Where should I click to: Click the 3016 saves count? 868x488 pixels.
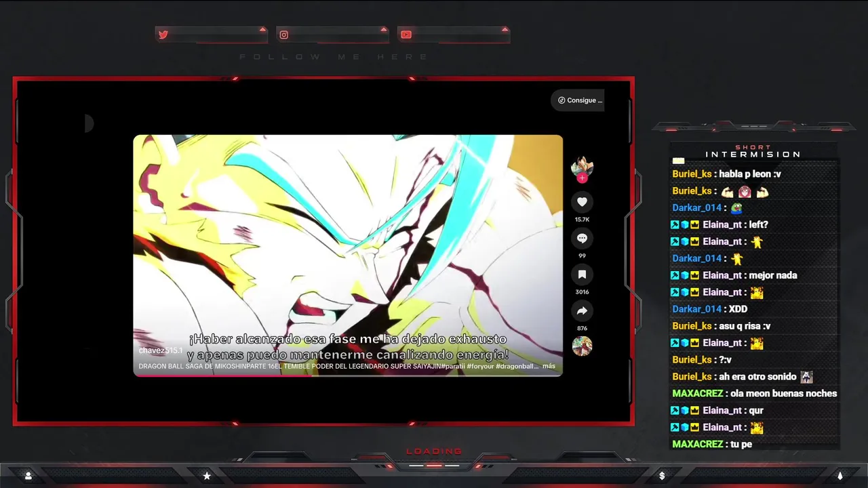[x=582, y=292]
